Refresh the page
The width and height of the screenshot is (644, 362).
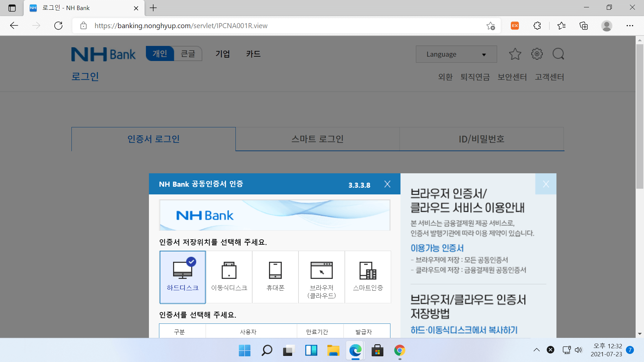[58, 26]
